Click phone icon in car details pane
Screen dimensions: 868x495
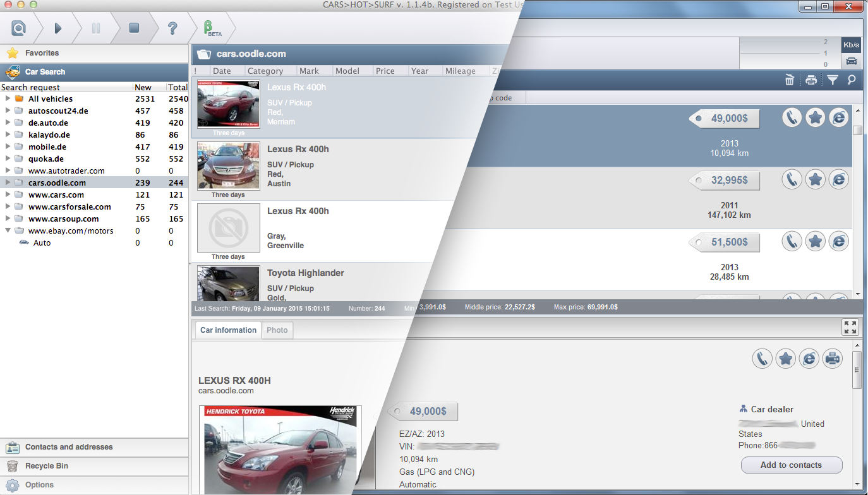pyautogui.click(x=763, y=359)
